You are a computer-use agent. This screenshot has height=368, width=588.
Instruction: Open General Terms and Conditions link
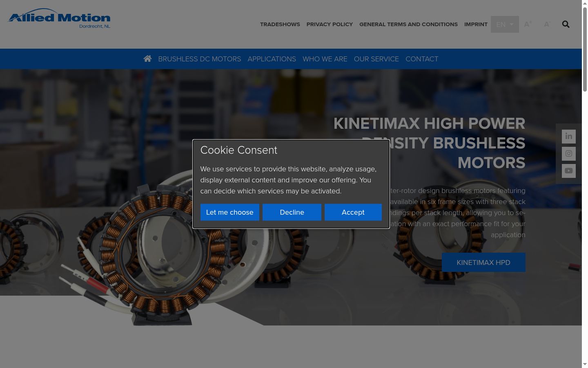[408, 24]
